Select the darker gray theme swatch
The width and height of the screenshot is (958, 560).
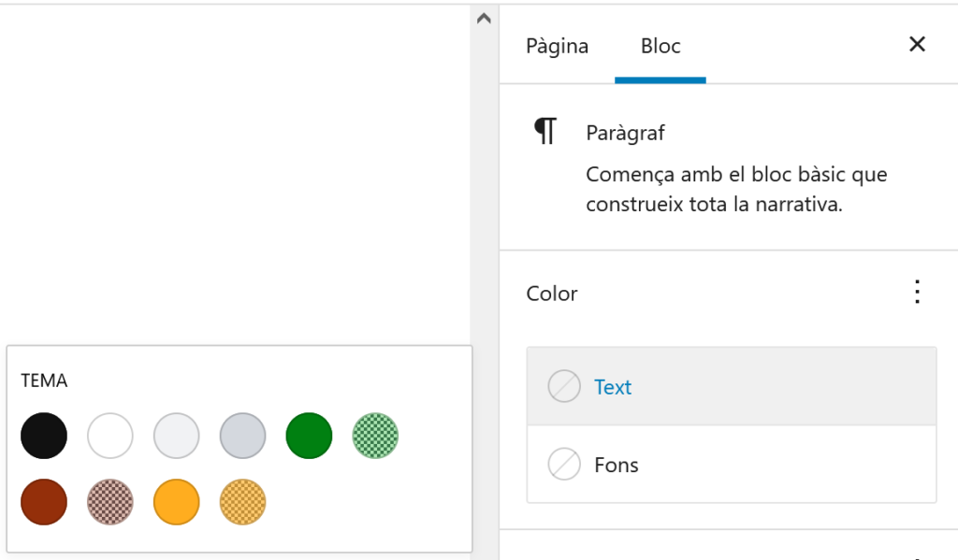tap(242, 435)
